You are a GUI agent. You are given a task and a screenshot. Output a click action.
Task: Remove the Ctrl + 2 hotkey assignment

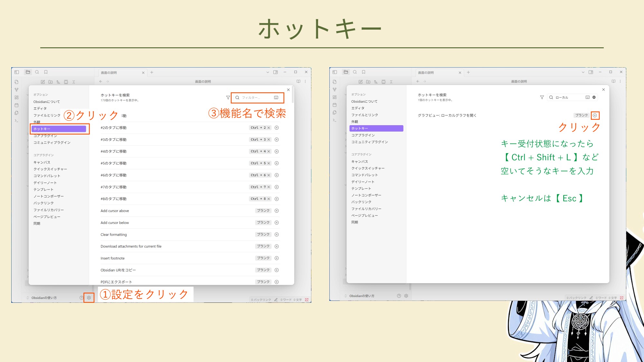point(269,128)
